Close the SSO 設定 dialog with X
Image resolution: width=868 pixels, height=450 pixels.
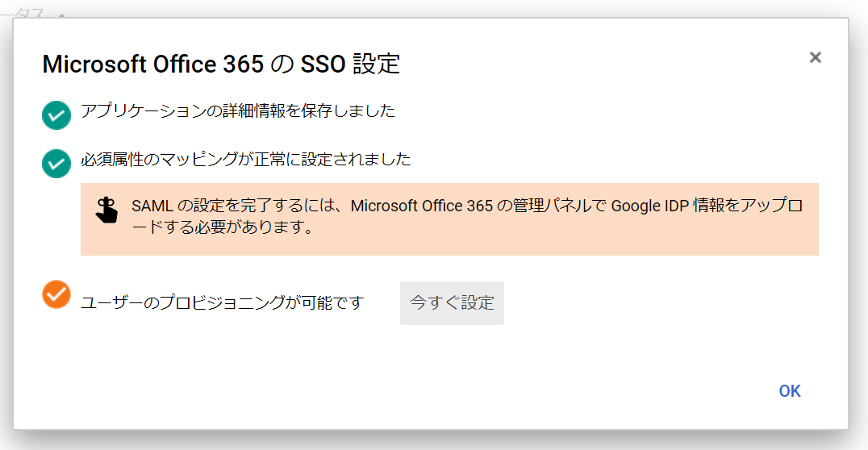(815, 57)
